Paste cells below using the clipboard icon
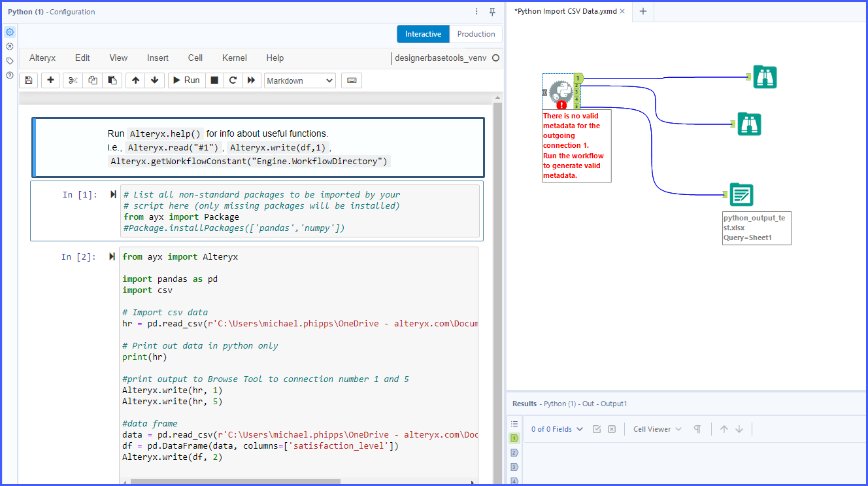Viewport: 868px width, 486px height. 112,80
